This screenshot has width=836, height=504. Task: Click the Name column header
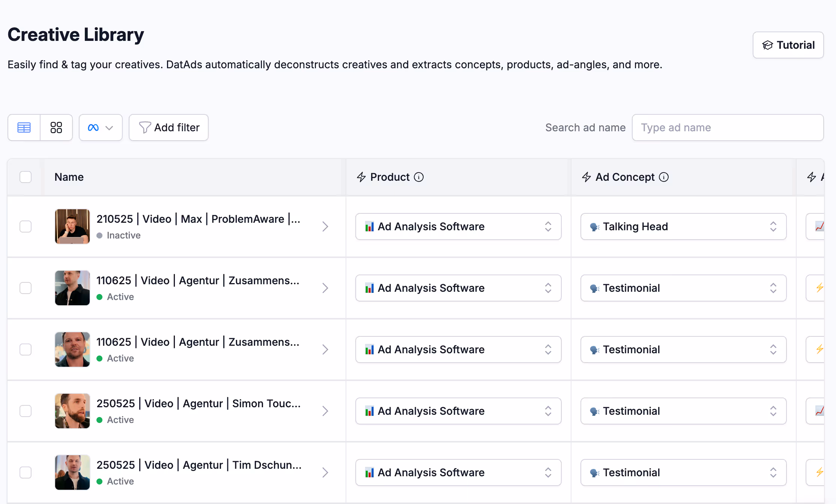point(69,177)
